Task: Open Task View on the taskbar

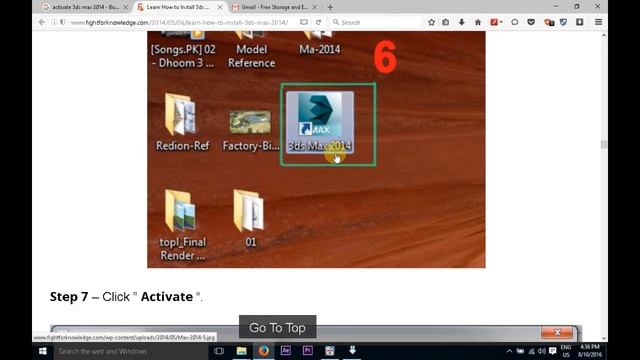Action: point(219,351)
